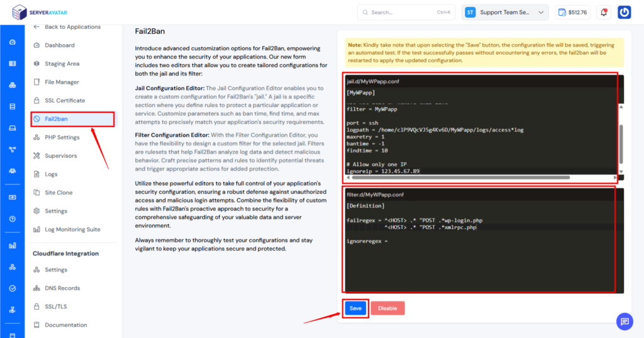Viewport: 644px width, 338px height.
Task: Open the notifications bell
Action: [604, 13]
